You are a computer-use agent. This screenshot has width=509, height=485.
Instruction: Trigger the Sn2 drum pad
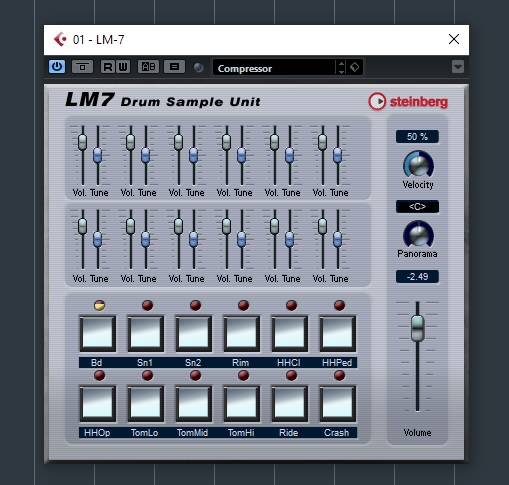coord(194,334)
